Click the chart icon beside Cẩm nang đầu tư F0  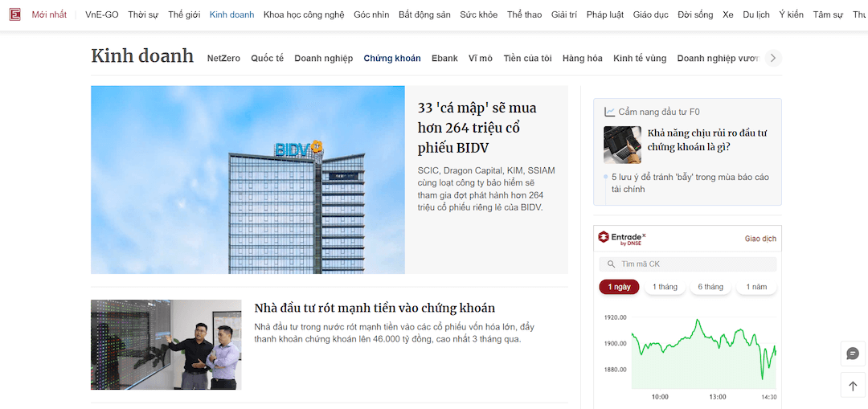pos(609,112)
